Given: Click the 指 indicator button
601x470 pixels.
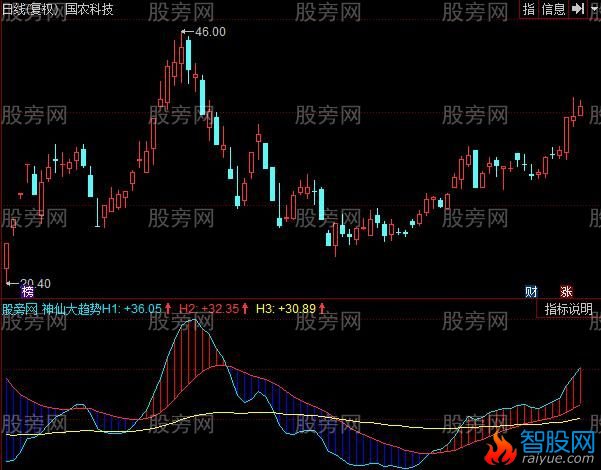Looking at the screenshot, I should 529,9.
